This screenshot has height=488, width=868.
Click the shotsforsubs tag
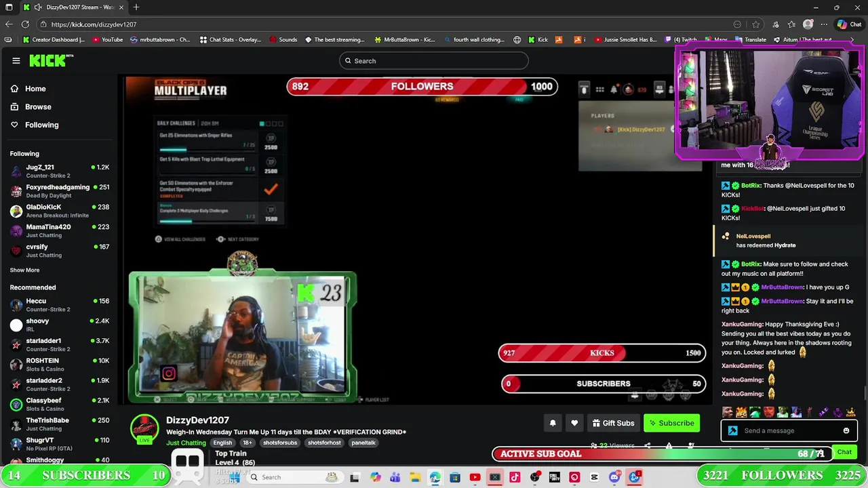click(x=280, y=443)
